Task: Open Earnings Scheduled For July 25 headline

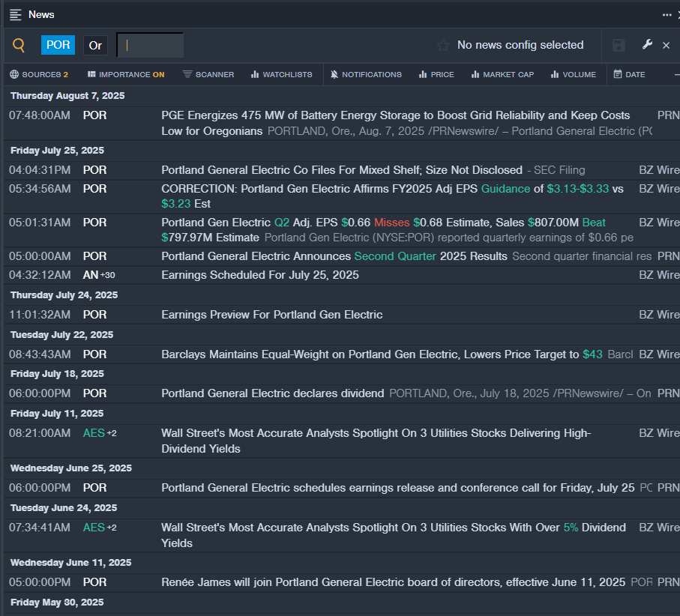Action: pyautogui.click(x=260, y=275)
